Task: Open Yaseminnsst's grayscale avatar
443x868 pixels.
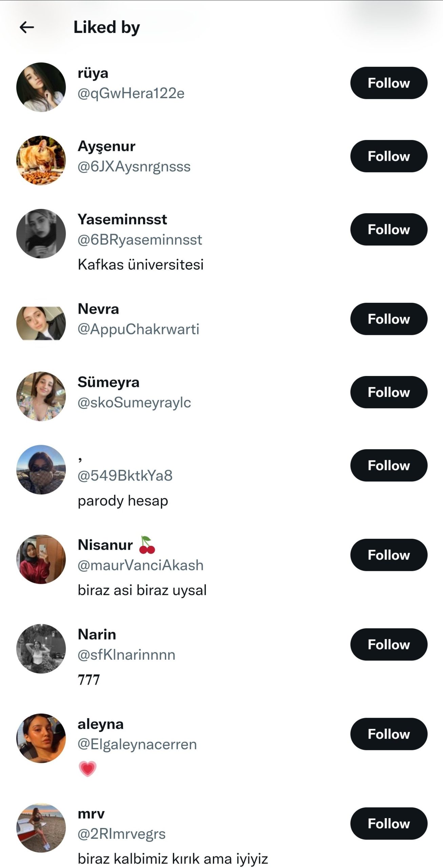Action: pos(41,234)
